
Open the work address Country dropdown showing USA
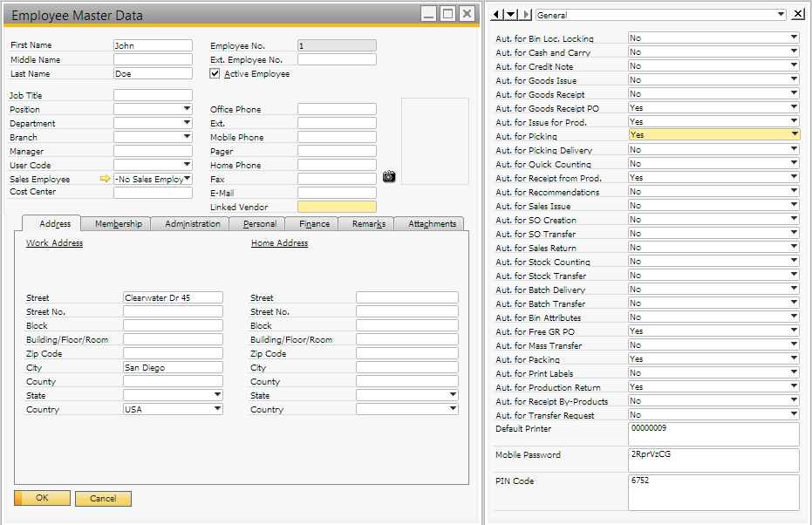pyautogui.click(x=218, y=409)
